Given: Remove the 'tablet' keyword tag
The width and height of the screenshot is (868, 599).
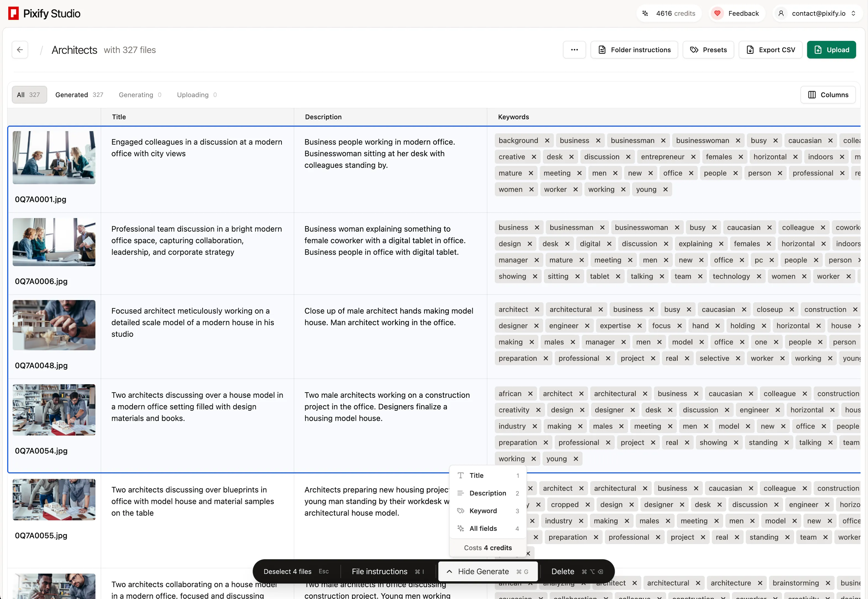Looking at the screenshot, I should pos(618,276).
